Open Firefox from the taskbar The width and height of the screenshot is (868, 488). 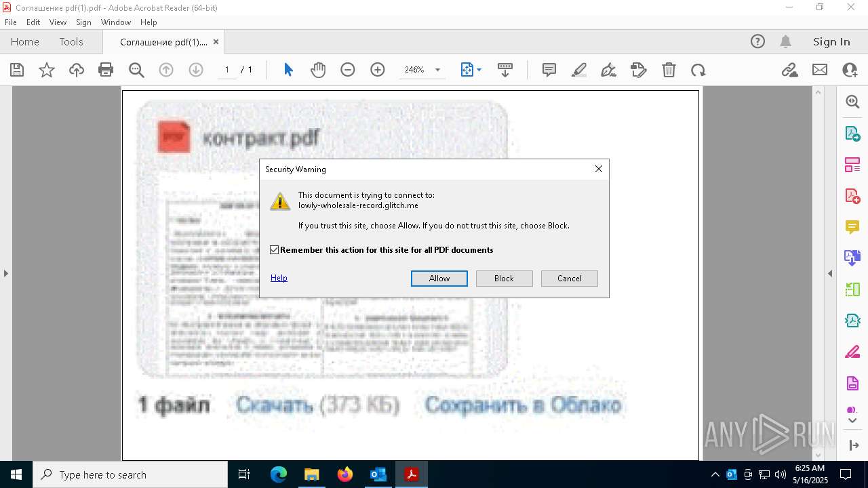(345, 474)
